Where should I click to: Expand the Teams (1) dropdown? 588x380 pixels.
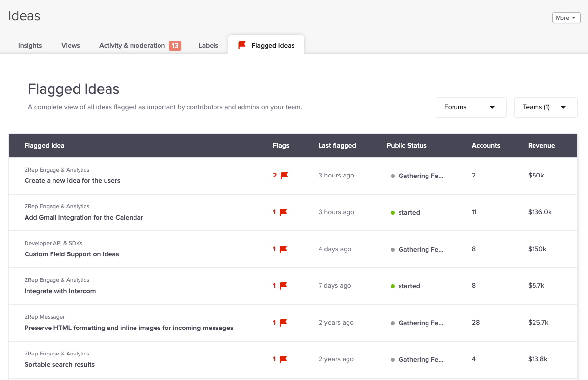[546, 107]
